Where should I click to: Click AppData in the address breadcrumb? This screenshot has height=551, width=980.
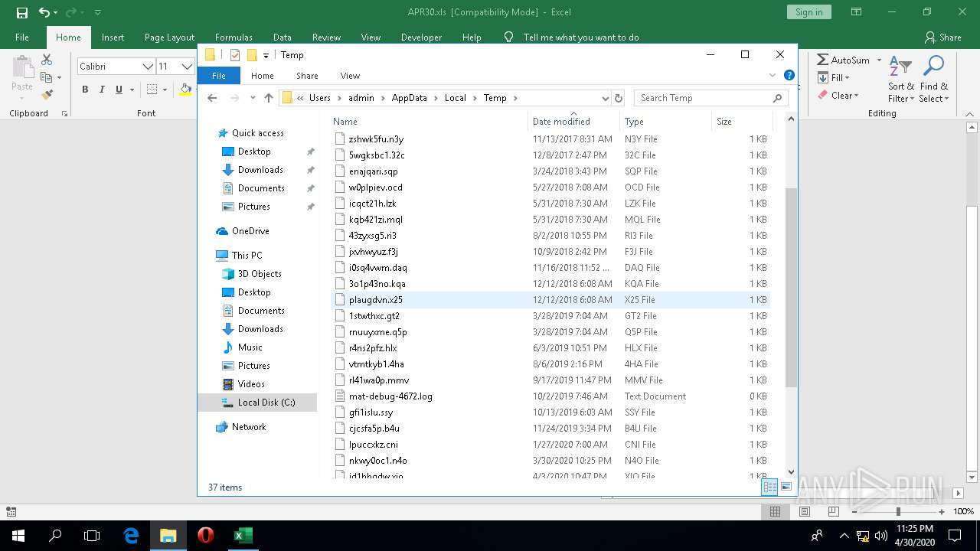(409, 98)
